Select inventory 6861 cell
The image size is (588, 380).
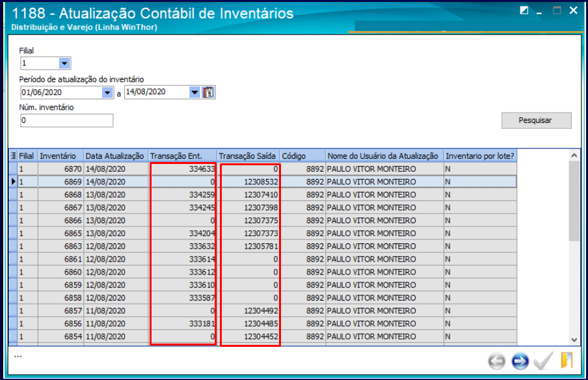point(60,259)
